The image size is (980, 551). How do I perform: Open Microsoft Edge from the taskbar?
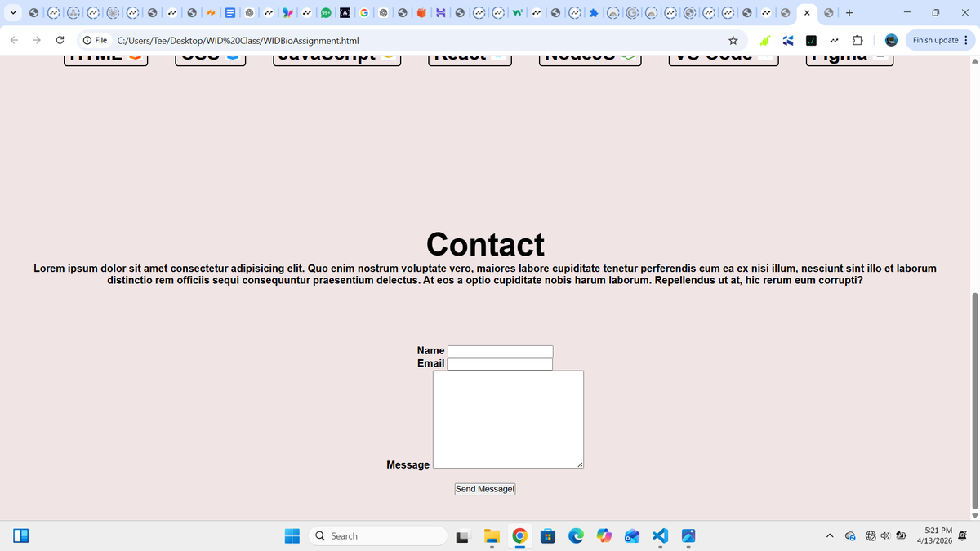click(x=577, y=536)
